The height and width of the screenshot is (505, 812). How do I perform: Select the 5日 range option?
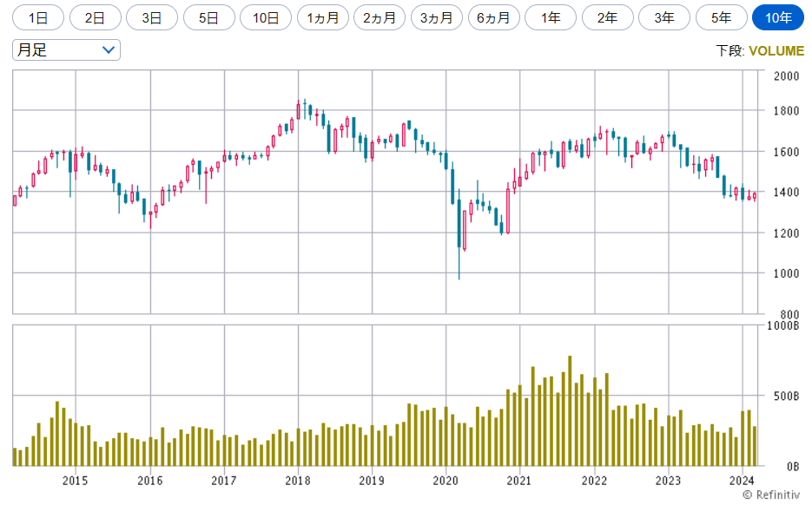pyautogui.click(x=208, y=17)
